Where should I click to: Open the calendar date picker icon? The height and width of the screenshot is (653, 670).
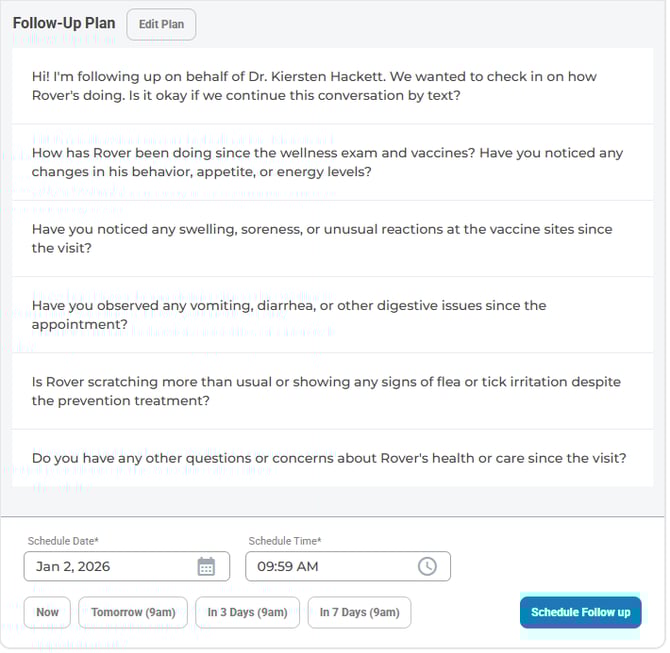point(206,567)
